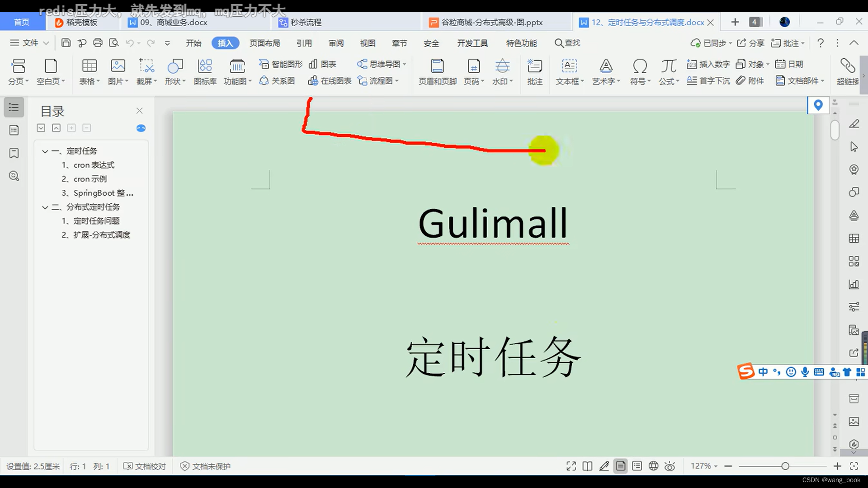Image resolution: width=868 pixels, height=488 pixels.
Task: Expand the 分页 dropdown
Action: point(18,81)
